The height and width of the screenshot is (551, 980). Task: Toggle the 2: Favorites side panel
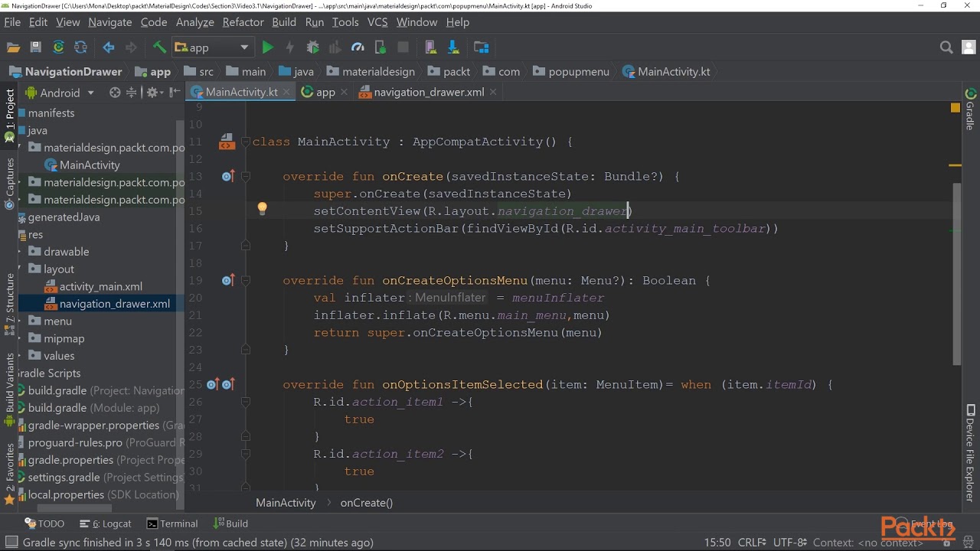(x=10, y=474)
